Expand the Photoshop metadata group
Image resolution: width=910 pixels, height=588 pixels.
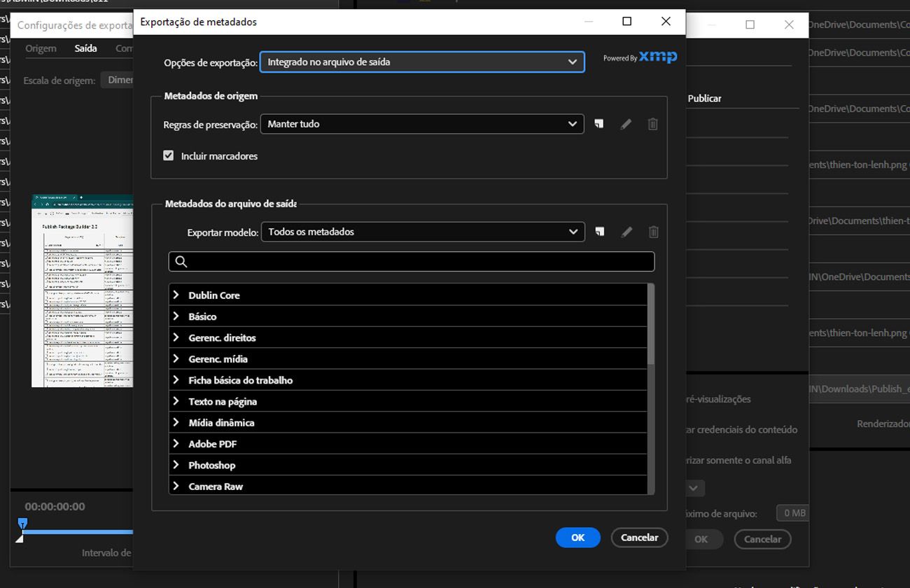(x=176, y=465)
